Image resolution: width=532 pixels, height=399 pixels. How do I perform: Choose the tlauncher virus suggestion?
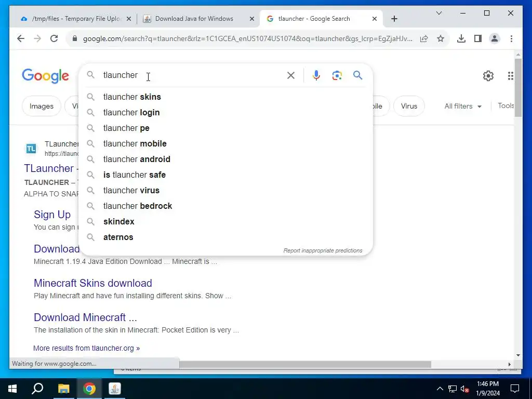tap(225, 191)
